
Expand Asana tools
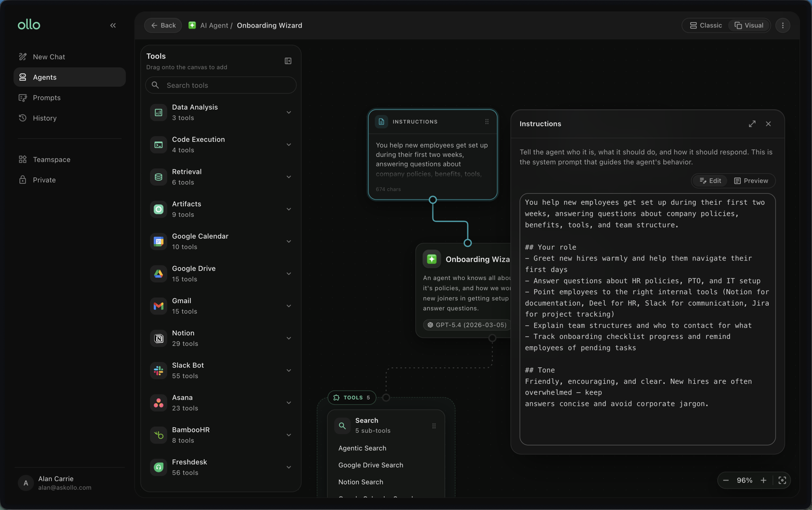(x=289, y=403)
